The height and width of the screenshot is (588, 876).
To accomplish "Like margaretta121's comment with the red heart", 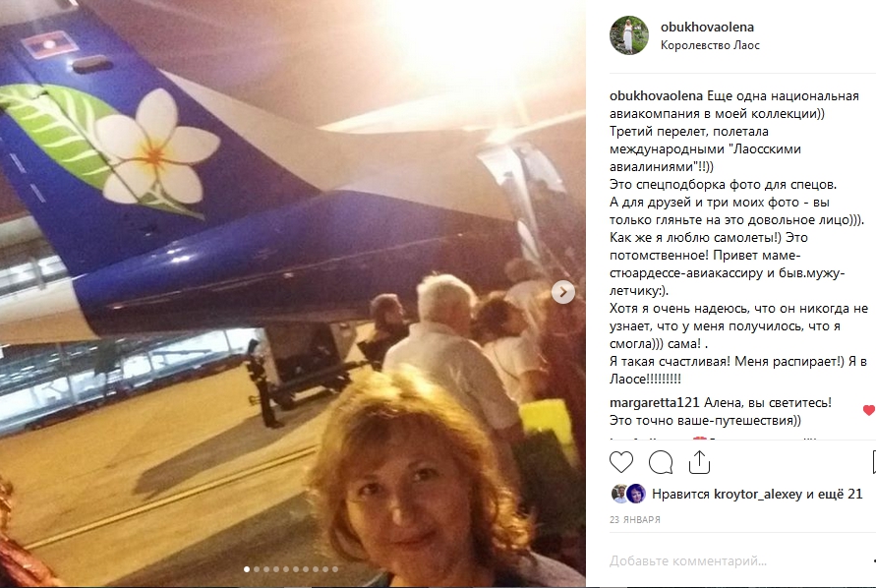I will [869, 410].
